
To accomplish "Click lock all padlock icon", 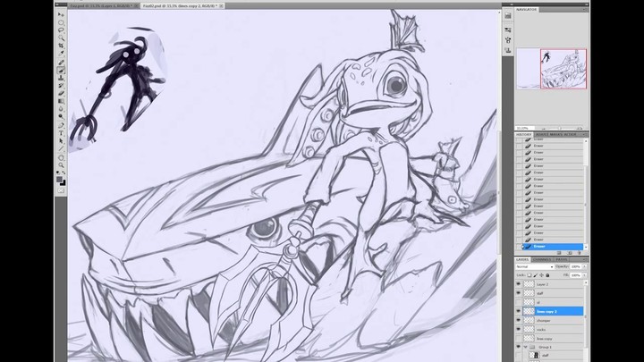I will point(547,275).
